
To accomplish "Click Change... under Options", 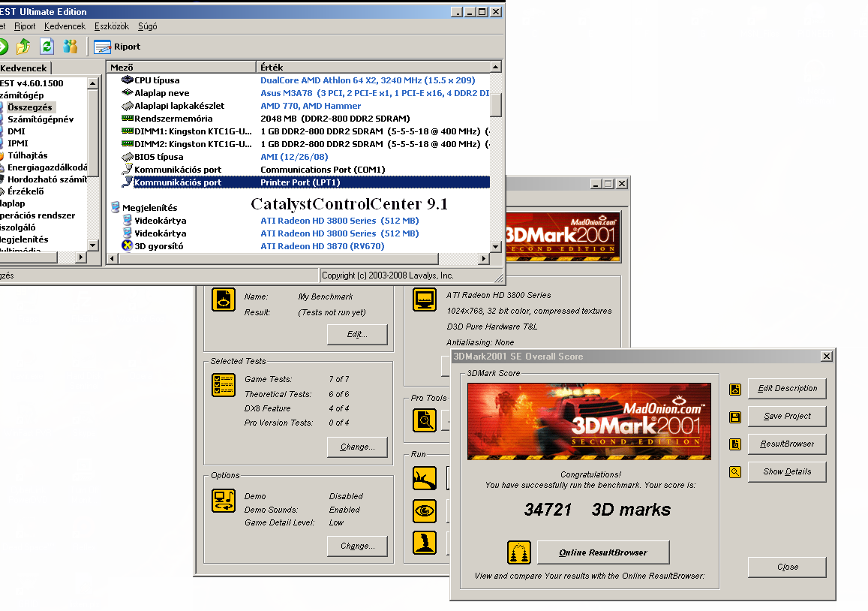I will pyautogui.click(x=357, y=546).
